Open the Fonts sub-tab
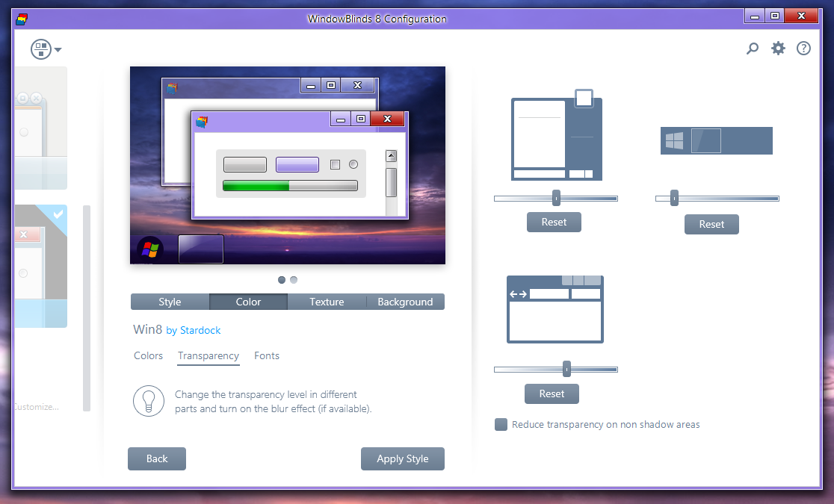 pyautogui.click(x=267, y=355)
